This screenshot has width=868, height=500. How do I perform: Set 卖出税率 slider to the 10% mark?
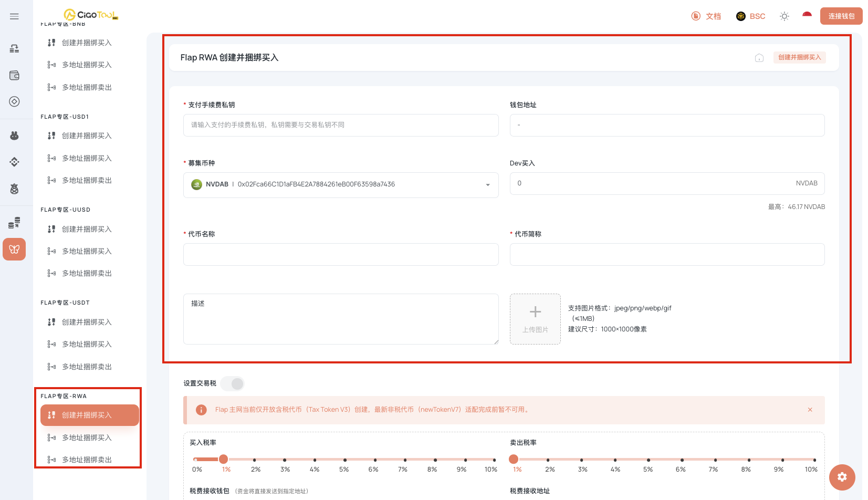tap(814, 460)
